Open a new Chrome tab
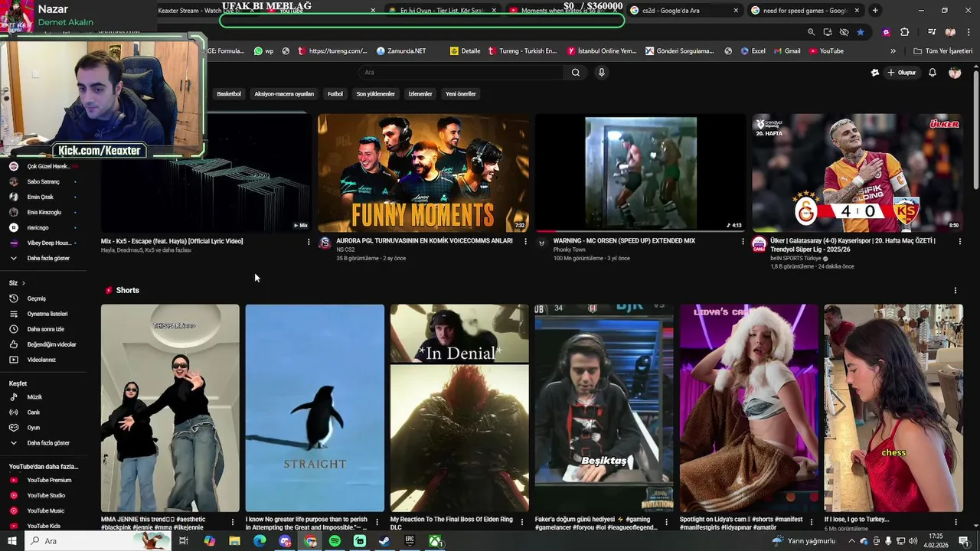Viewport: 980px width, 551px height. click(x=875, y=11)
